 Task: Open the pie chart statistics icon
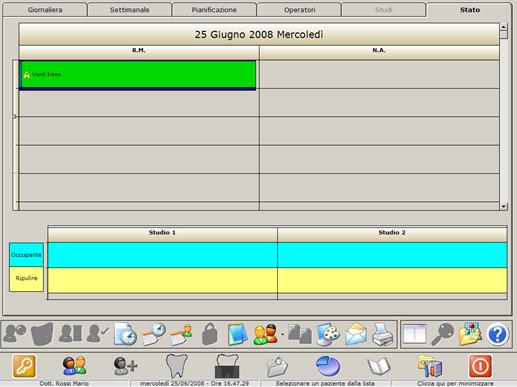point(328,366)
